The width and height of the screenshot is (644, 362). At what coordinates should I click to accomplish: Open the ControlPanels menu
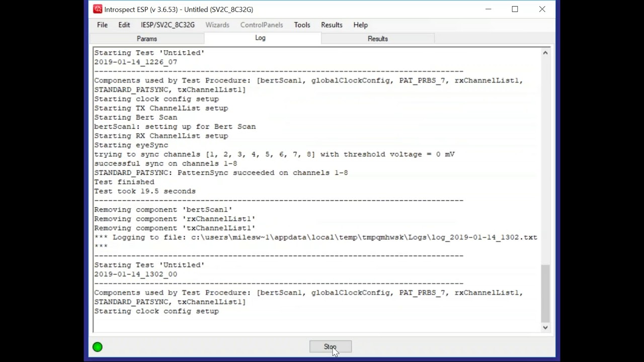pos(262,25)
